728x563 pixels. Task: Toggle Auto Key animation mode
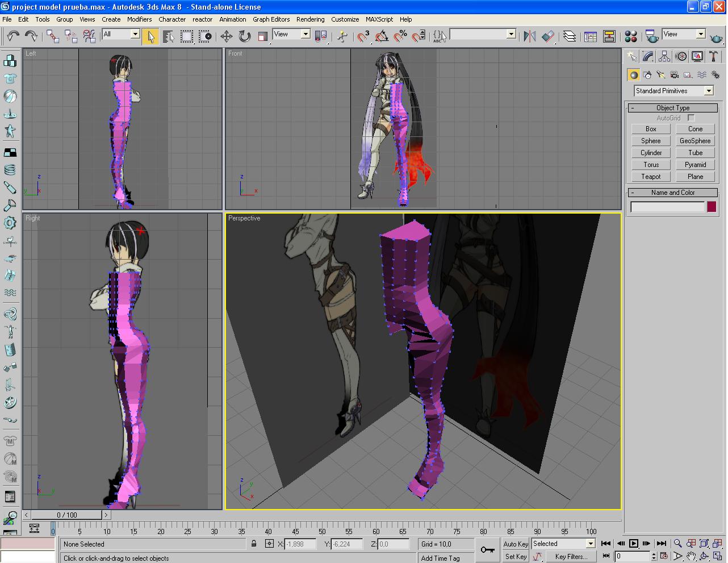tap(516, 544)
